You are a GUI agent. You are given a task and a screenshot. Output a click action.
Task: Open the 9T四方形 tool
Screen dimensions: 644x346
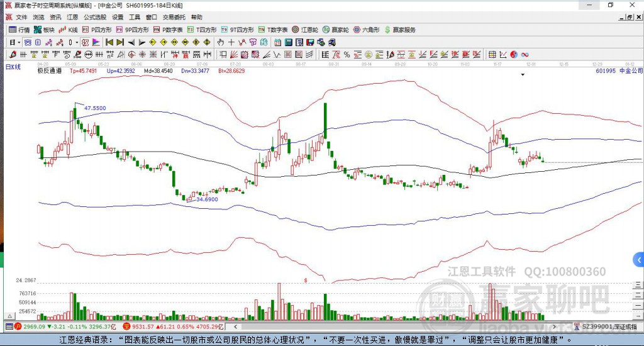pyautogui.click(x=237, y=30)
